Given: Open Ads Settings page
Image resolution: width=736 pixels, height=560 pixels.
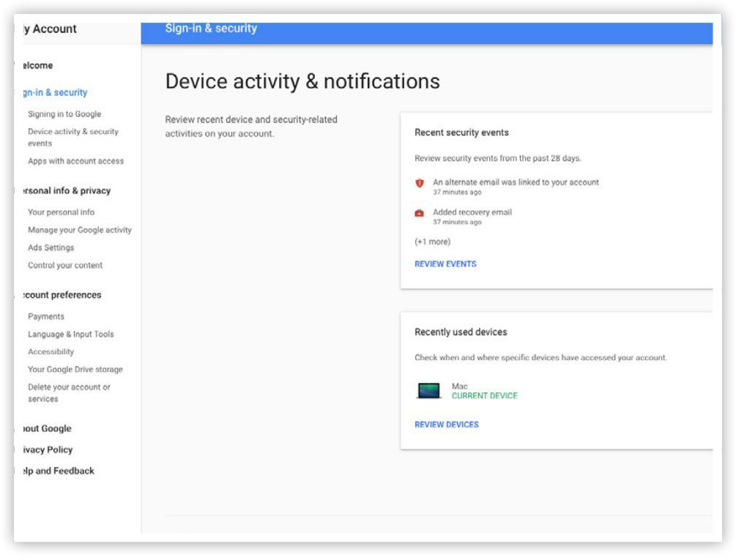Looking at the screenshot, I should pyautogui.click(x=51, y=247).
